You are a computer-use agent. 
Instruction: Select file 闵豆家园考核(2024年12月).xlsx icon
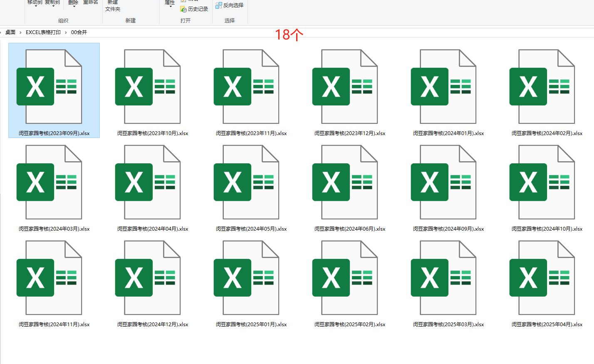[148, 278]
